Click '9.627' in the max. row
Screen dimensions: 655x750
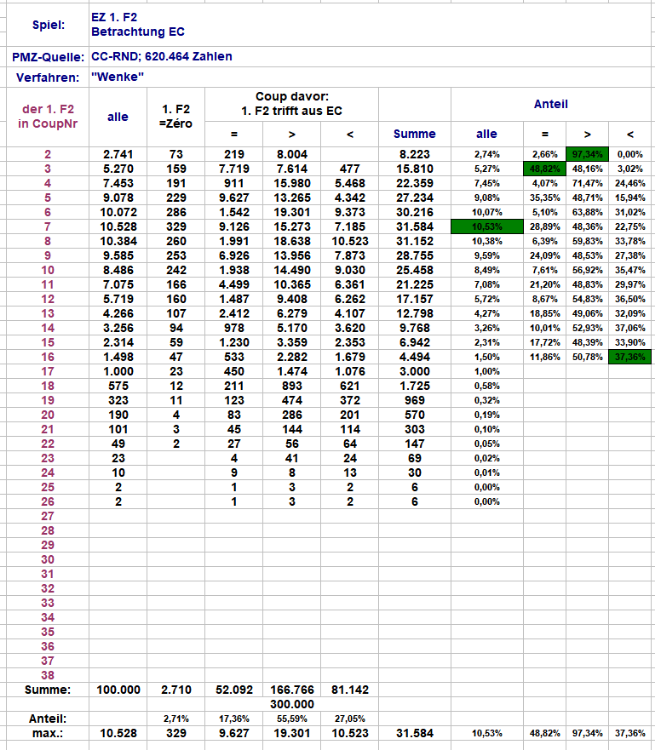pyautogui.click(x=234, y=733)
